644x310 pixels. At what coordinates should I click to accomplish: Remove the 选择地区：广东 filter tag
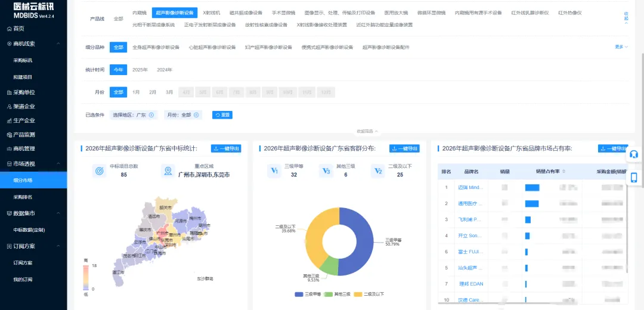[x=151, y=115]
